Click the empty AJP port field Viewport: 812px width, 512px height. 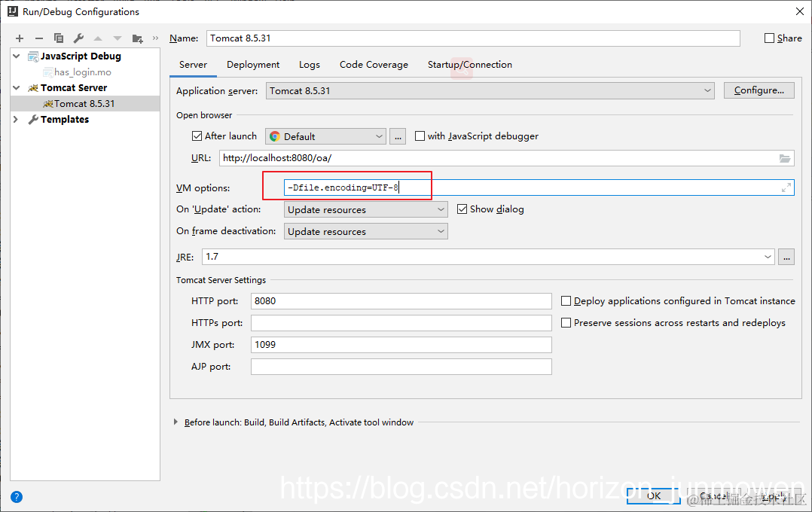[x=401, y=367]
